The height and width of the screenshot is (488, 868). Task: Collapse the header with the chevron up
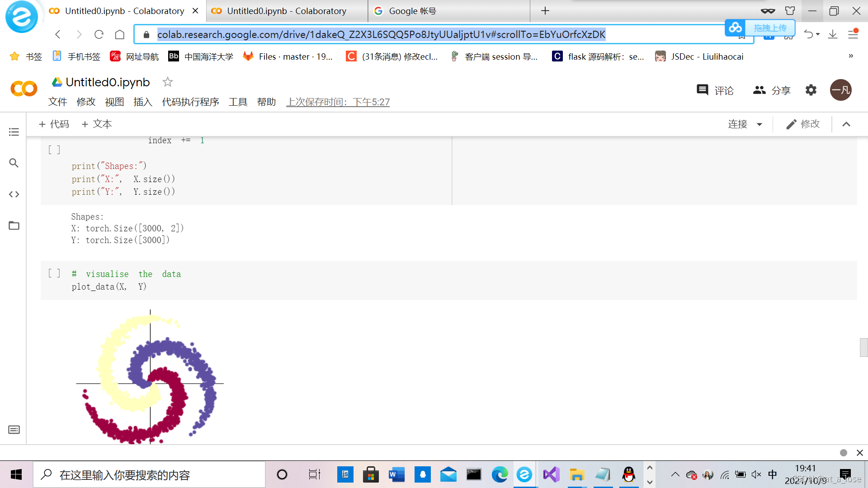(x=846, y=124)
